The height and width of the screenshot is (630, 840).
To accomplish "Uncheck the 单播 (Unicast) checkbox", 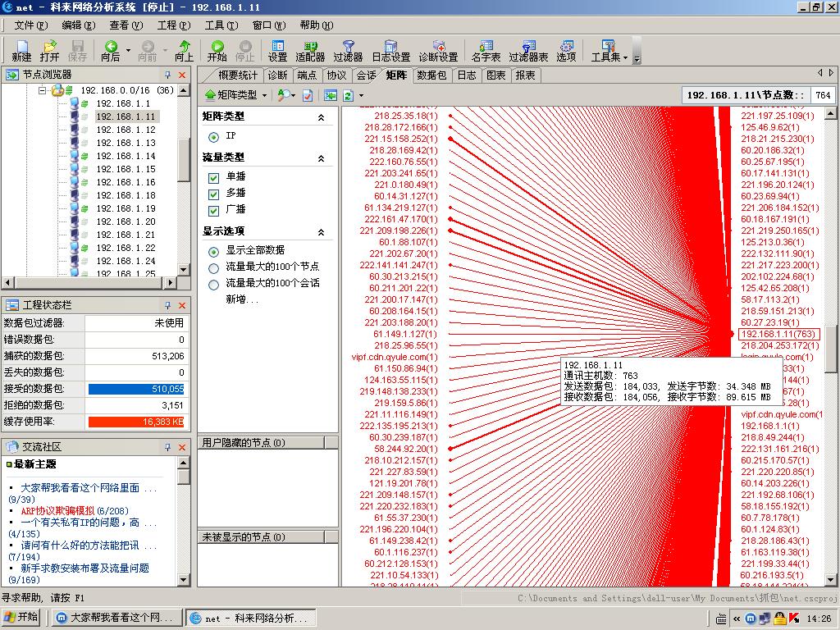I will (x=214, y=177).
